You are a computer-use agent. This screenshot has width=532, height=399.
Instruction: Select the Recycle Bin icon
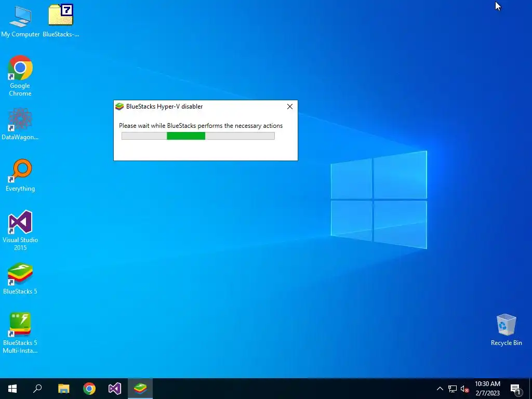tap(506, 329)
